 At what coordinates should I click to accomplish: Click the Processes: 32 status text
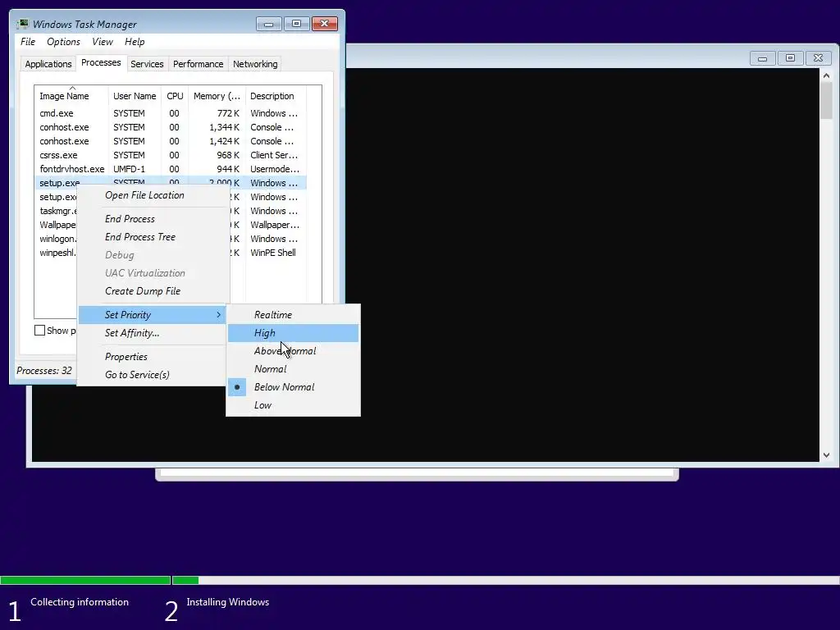click(x=44, y=371)
